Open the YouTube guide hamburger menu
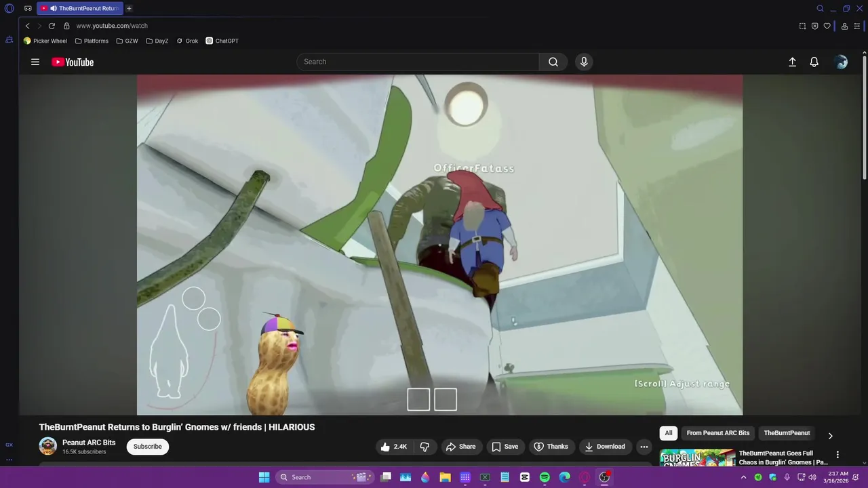 coord(35,62)
